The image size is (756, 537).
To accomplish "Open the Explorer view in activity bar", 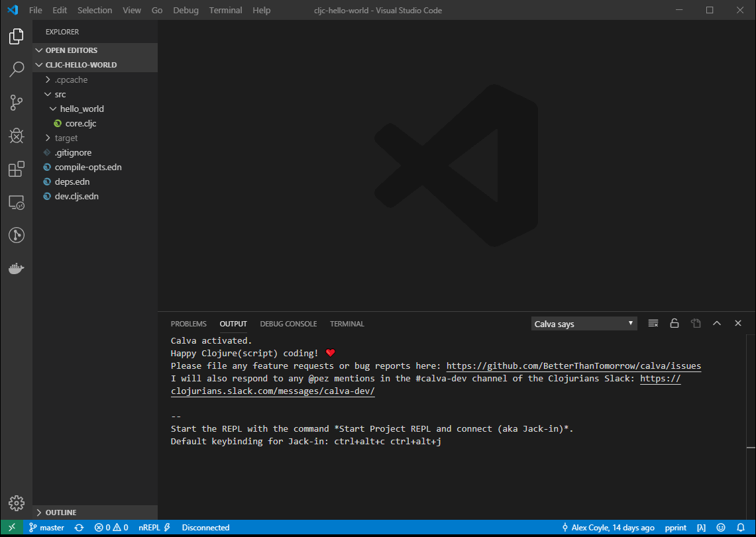I will tap(17, 36).
